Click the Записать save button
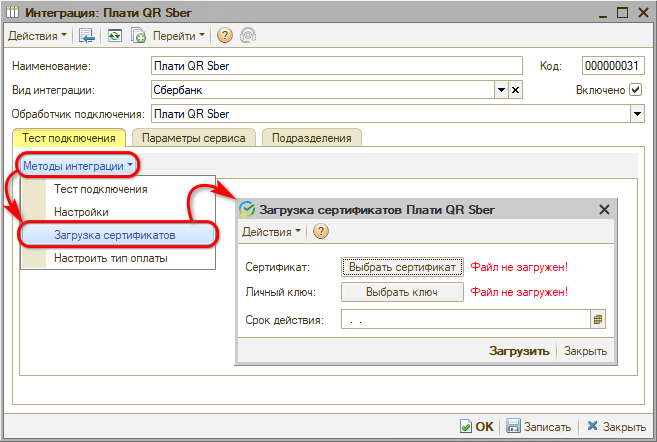The image size is (657, 442). click(x=539, y=426)
